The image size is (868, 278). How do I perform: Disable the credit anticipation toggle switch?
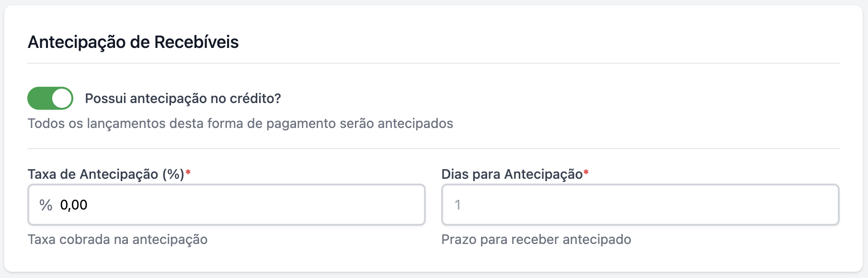click(50, 98)
